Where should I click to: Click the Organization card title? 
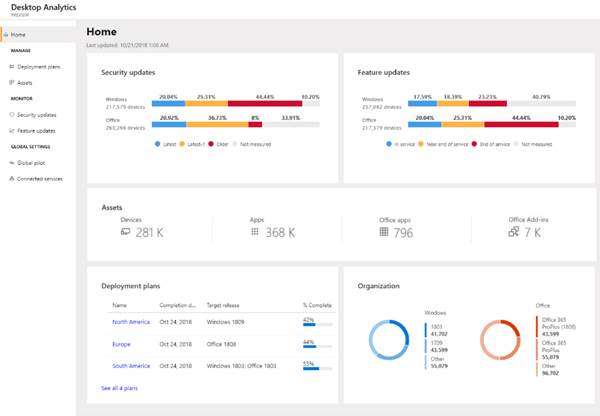378,286
